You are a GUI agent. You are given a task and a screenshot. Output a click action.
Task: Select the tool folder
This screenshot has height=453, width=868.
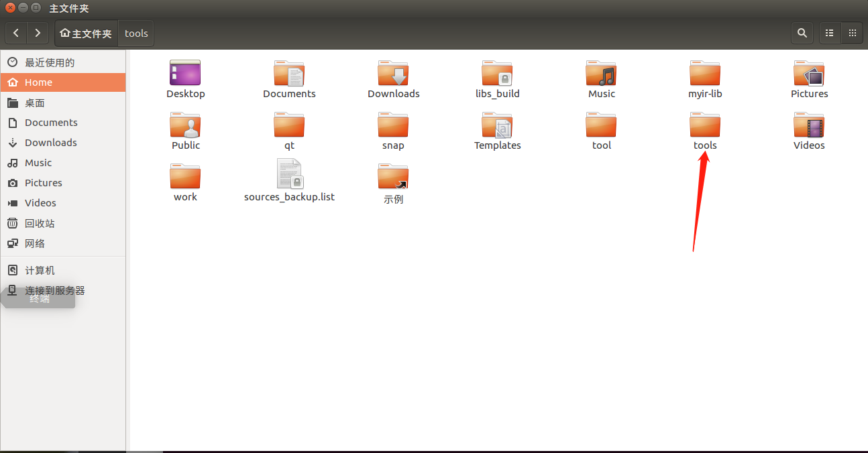(x=601, y=125)
